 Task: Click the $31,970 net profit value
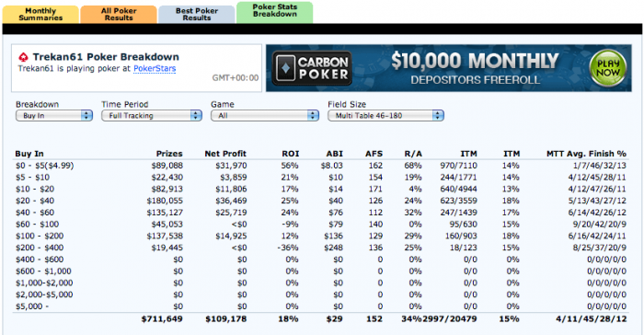[x=231, y=166]
